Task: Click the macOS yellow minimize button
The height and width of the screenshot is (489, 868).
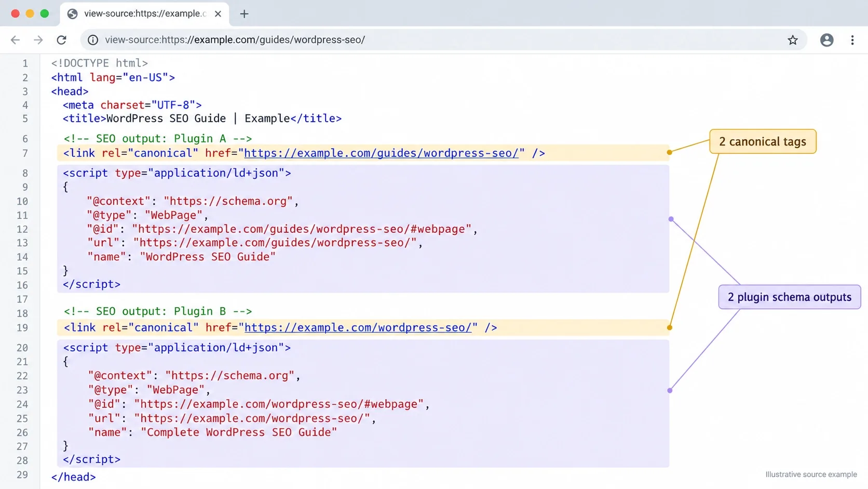Action: tap(30, 14)
